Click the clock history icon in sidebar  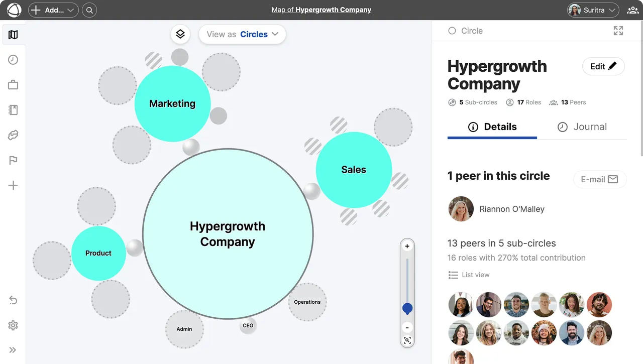13,60
